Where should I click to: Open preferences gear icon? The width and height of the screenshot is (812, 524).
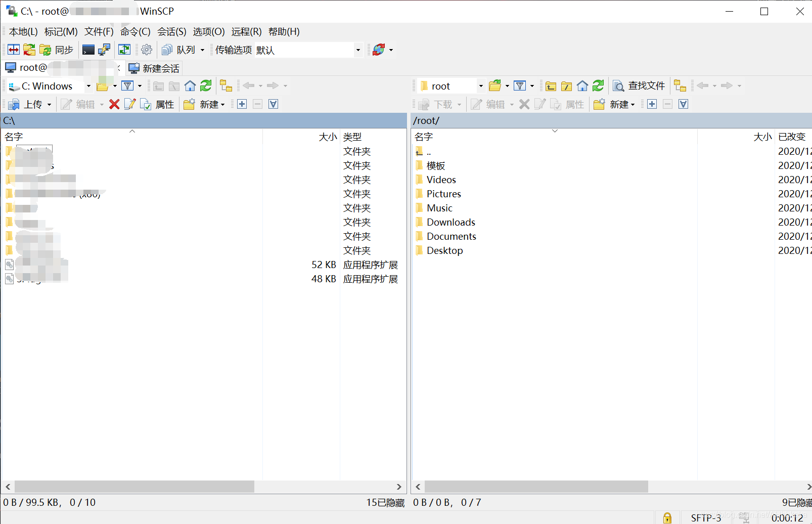pos(147,50)
